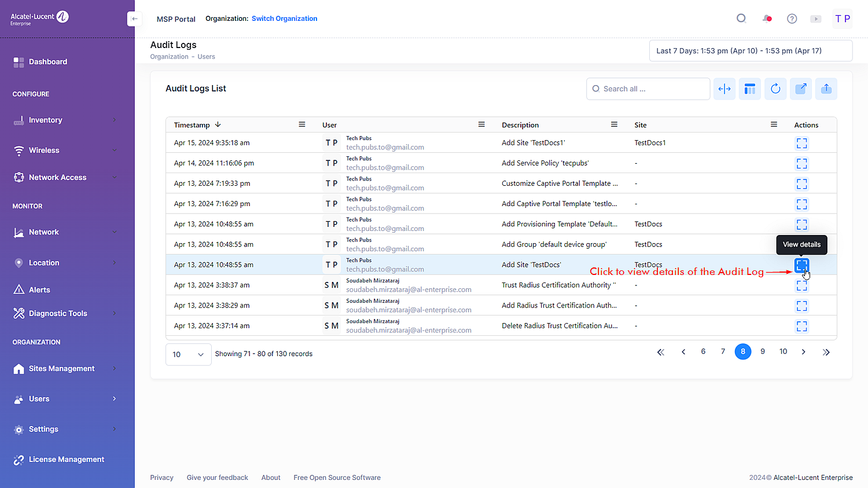Viewport: 868px width, 488px height.
Task: Open Alerts in the sidebar
Action: 39,290
